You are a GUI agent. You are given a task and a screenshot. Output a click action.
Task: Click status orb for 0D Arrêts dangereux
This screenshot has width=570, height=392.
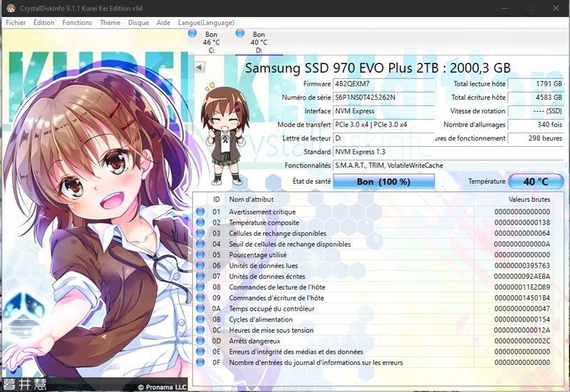click(200, 341)
